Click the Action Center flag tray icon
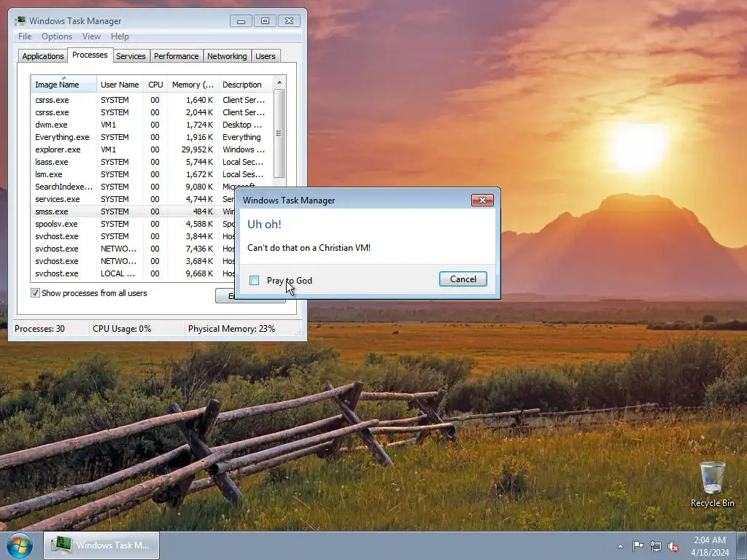Viewport: 747px width, 560px height. click(x=638, y=546)
